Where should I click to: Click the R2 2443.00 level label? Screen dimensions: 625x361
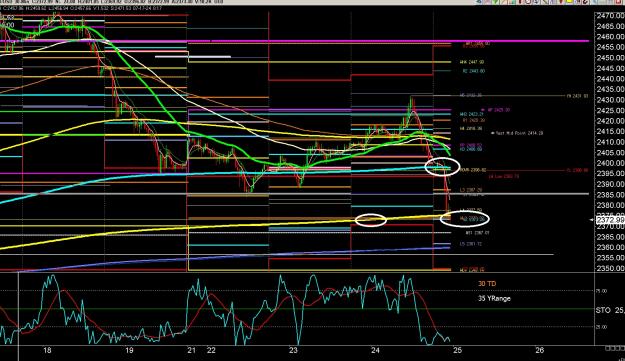tap(474, 71)
